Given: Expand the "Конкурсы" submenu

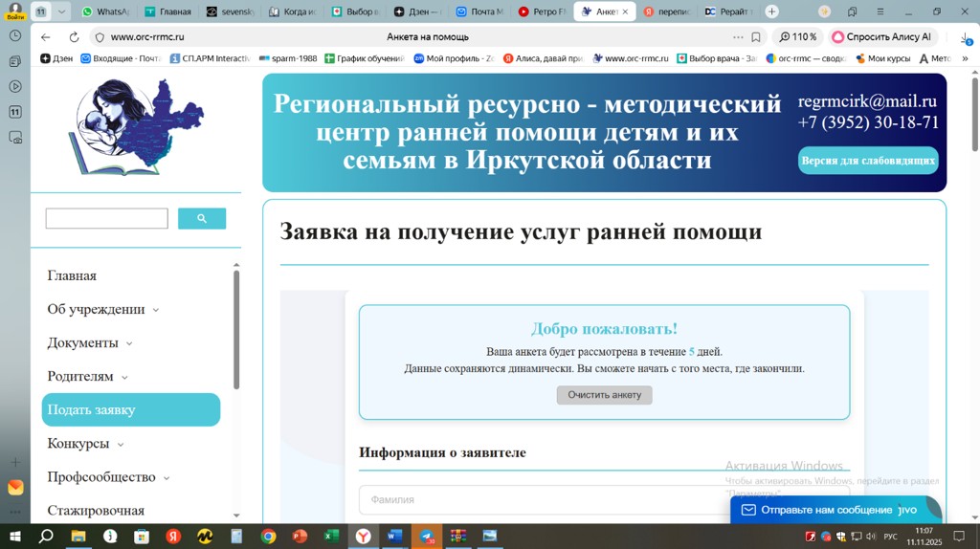Looking at the screenshot, I should (x=121, y=445).
